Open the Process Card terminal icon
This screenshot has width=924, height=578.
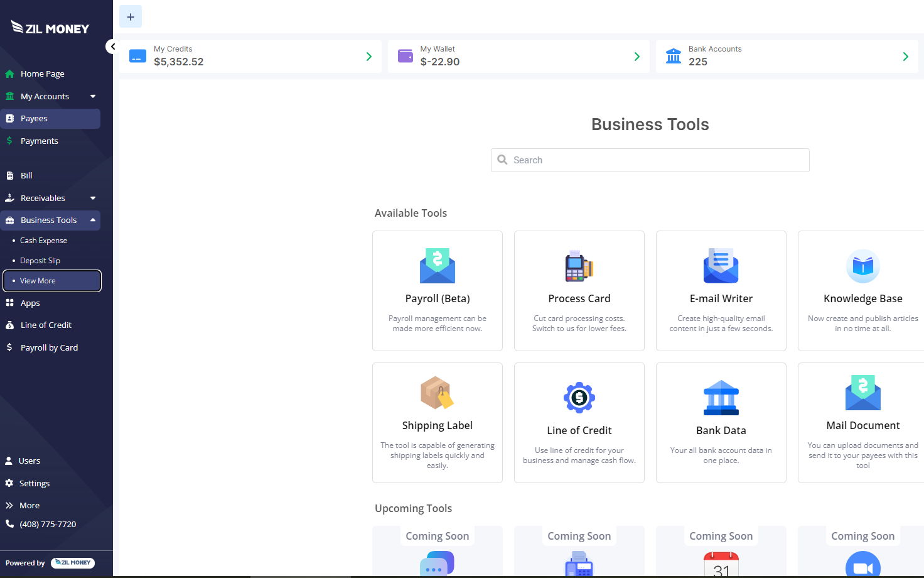pos(579,266)
